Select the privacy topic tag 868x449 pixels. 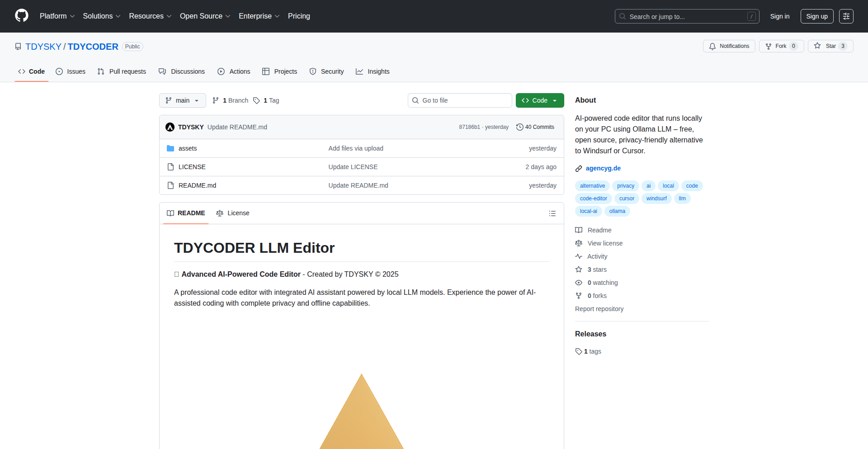(626, 186)
